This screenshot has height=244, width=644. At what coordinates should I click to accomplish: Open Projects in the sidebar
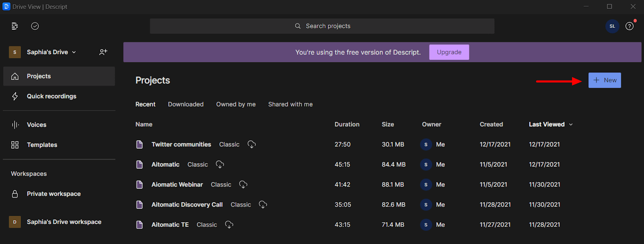click(x=59, y=76)
